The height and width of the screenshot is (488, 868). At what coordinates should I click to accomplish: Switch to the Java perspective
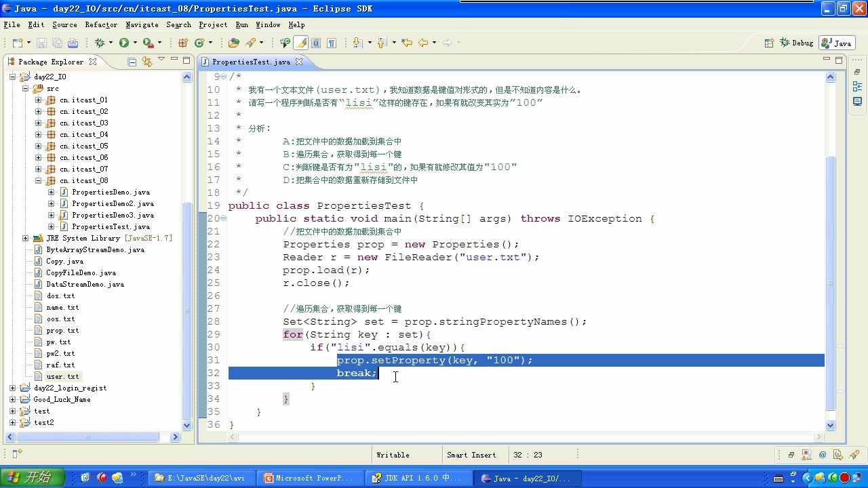coord(837,43)
